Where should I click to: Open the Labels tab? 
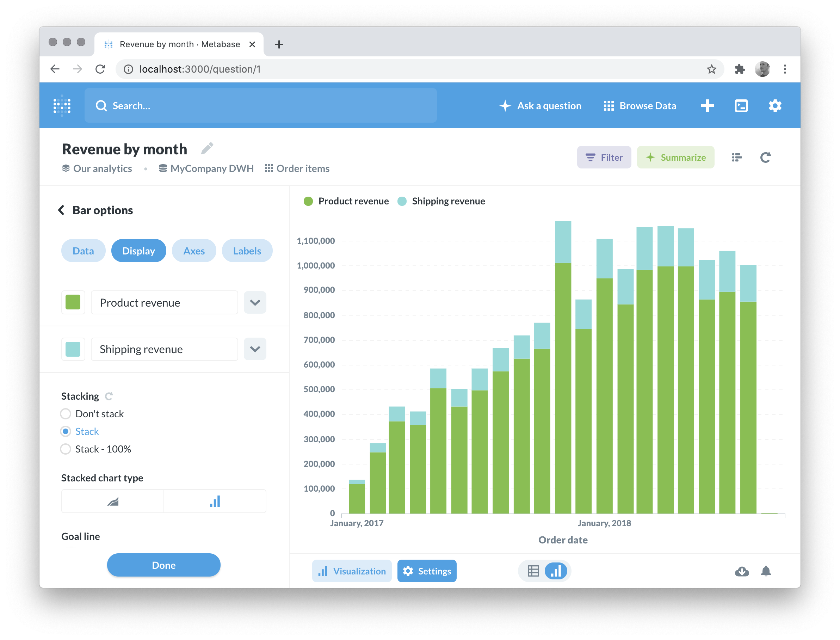[x=247, y=251]
